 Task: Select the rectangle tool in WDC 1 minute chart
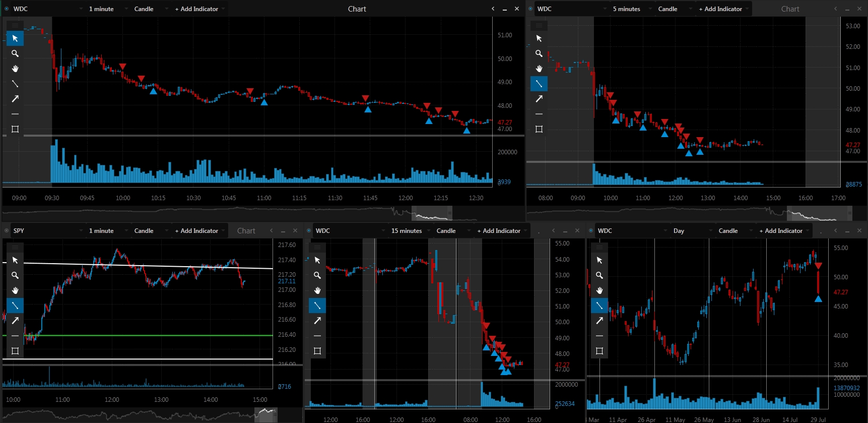pos(15,129)
